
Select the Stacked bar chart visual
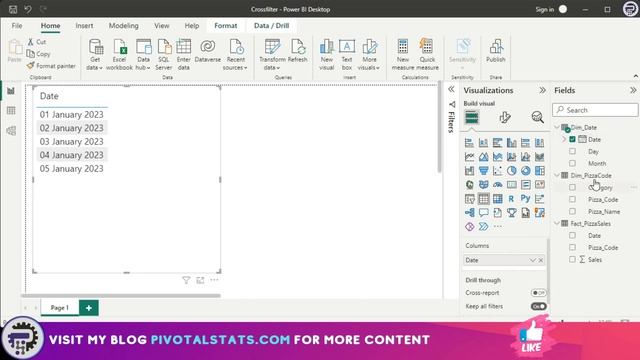click(469, 142)
